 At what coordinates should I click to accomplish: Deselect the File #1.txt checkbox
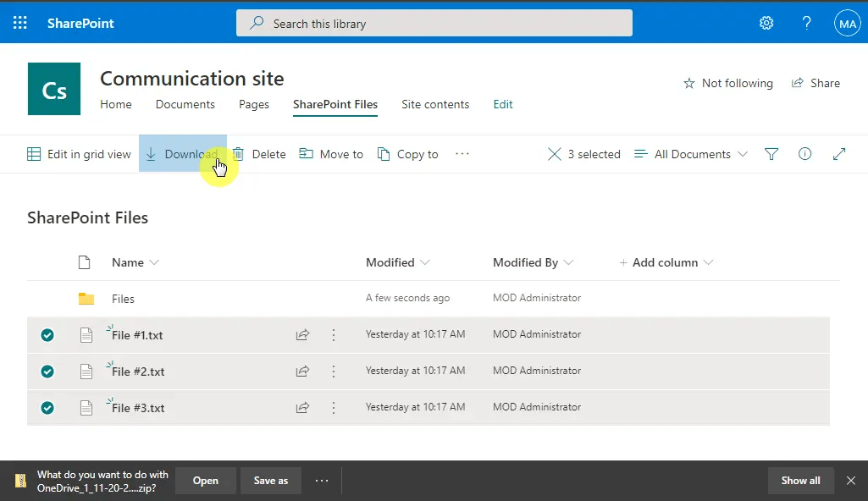click(47, 335)
